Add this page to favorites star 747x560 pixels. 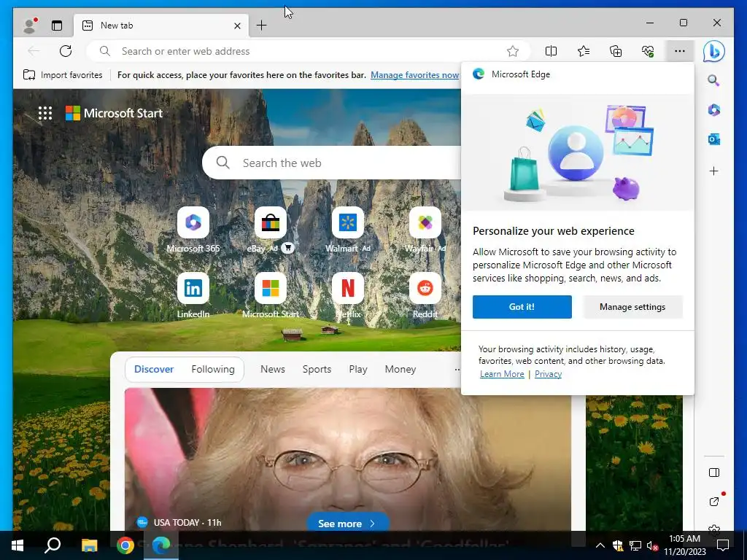[513, 51]
